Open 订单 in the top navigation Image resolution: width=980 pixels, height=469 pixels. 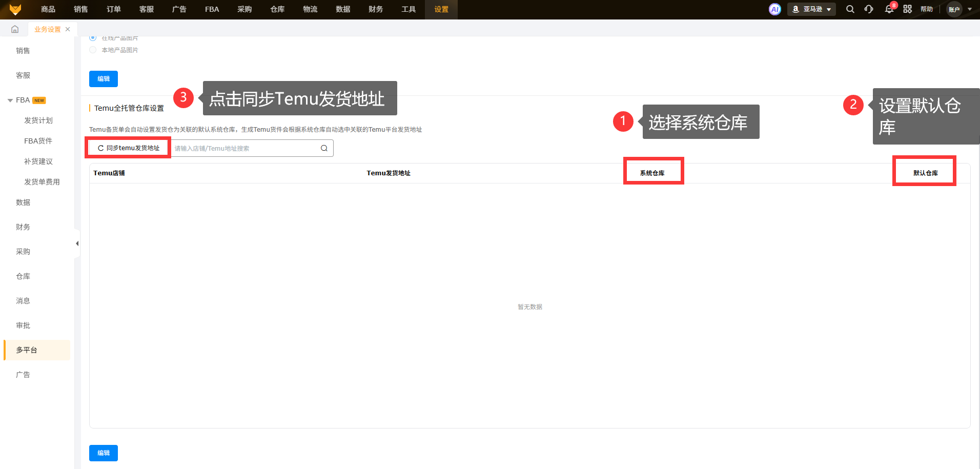click(114, 9)
